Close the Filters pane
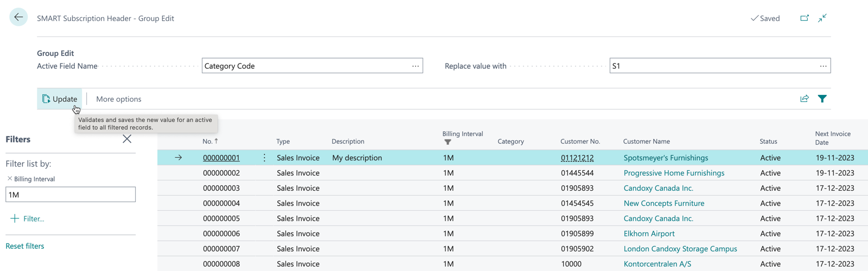Screen dimensions: 868x271 [x=127, y=139]
